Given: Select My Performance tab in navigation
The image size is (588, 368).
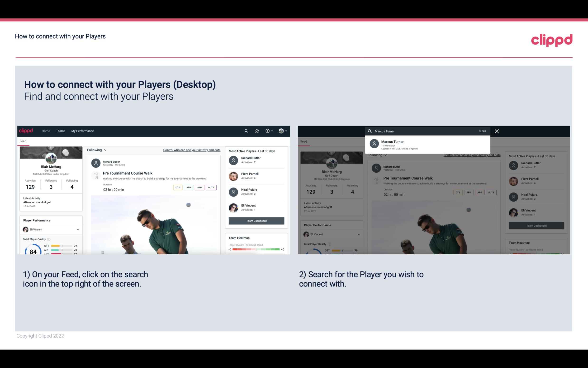Looking at the screenshot, I should (x=83, y=131).
